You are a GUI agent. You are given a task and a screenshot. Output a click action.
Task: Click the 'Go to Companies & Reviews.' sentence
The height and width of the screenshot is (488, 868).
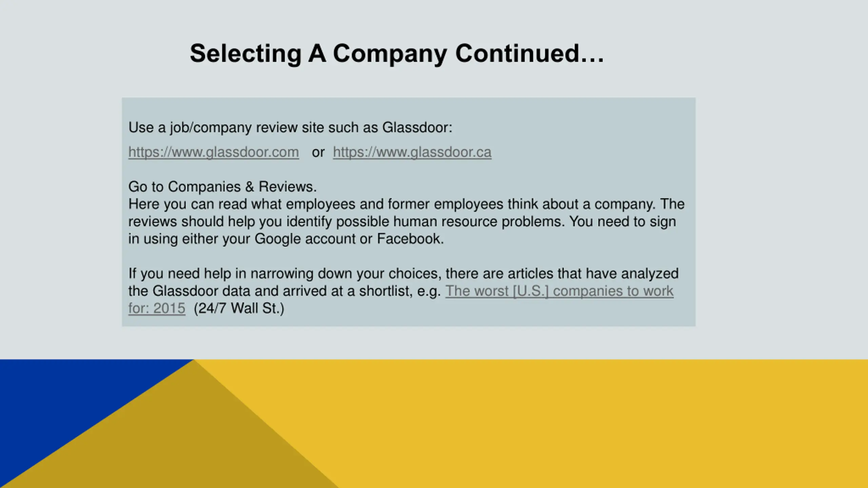pyautogui.click(x=222, y=187)
